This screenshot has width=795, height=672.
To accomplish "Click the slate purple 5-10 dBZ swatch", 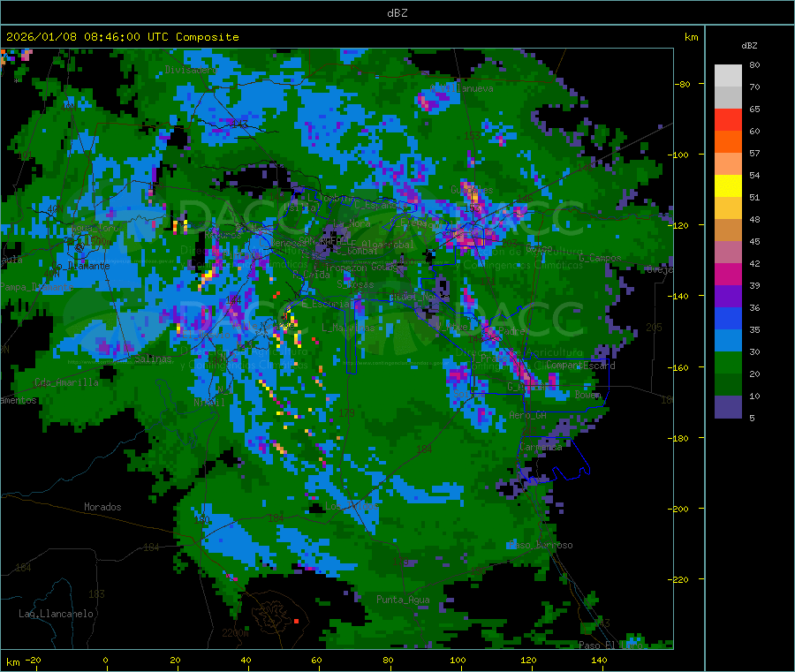I will [x=728, y=407].
